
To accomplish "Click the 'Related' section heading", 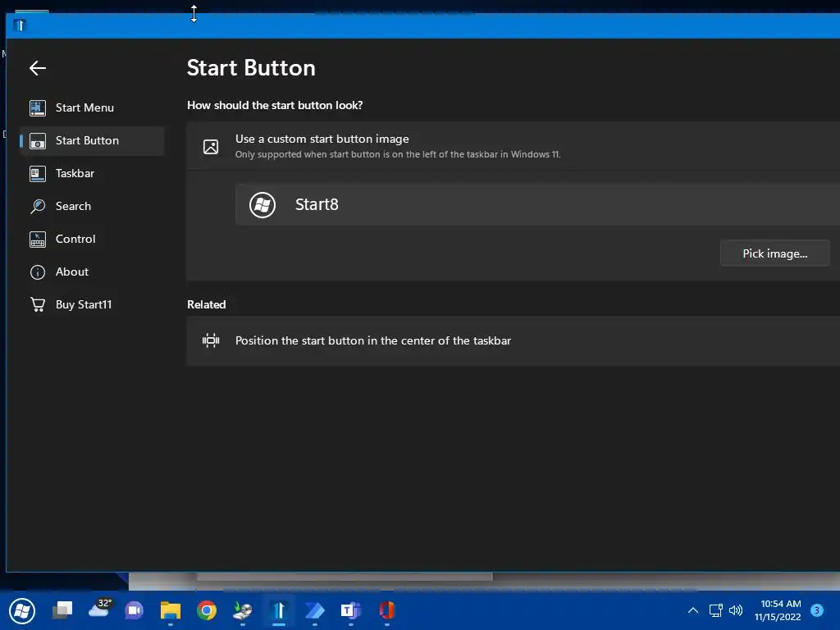I will tap(206, 305).
